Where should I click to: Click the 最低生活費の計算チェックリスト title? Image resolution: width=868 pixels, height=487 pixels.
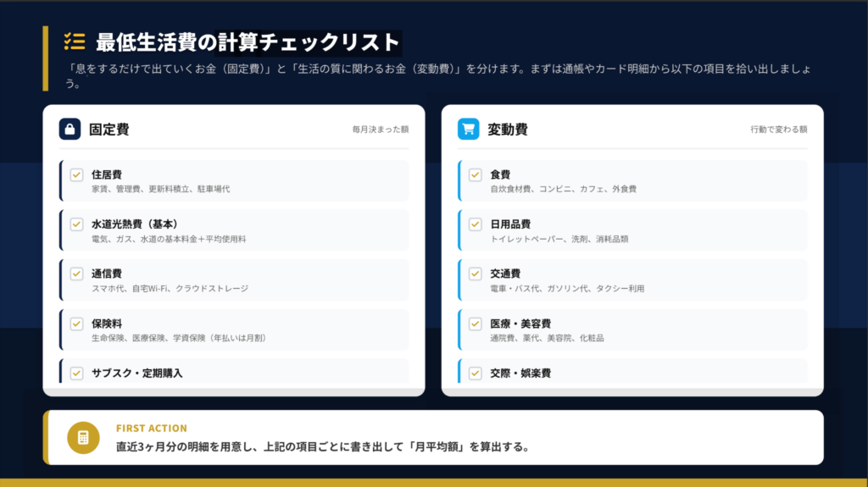(247, 42)
